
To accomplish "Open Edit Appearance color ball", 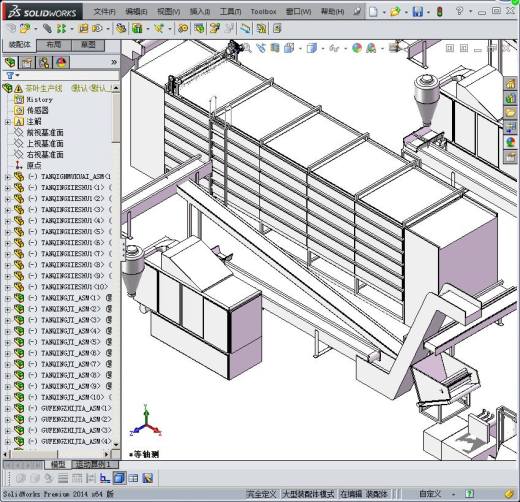I will 357,48.
